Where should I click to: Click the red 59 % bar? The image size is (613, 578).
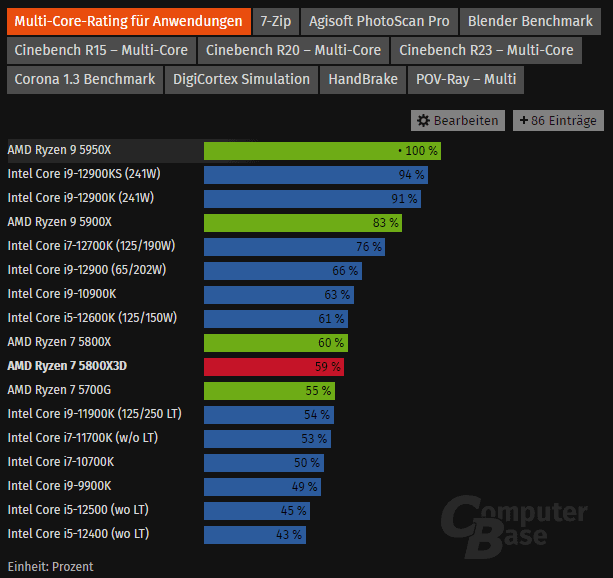pyautogui.click(x=274, y=367)
